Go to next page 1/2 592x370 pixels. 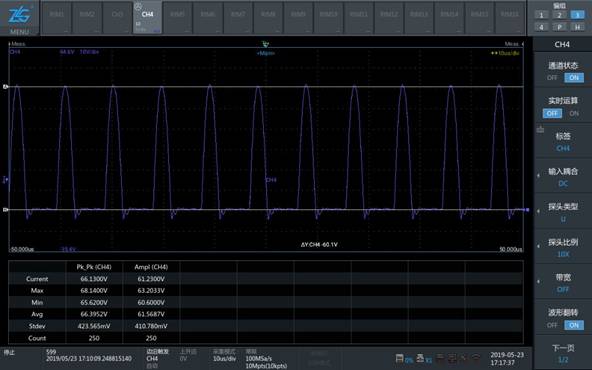click(x=563, y=353)
